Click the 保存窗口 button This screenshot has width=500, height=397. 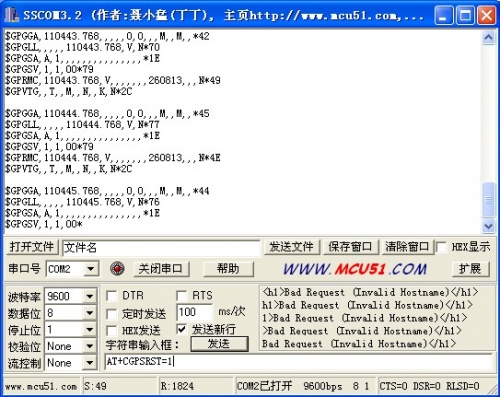tap(350, 247)
